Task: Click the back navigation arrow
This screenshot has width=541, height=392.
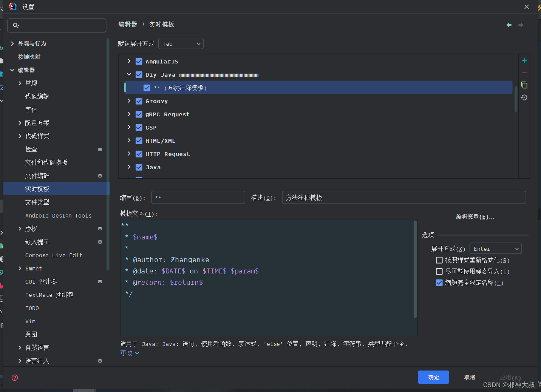Action: 509,25
